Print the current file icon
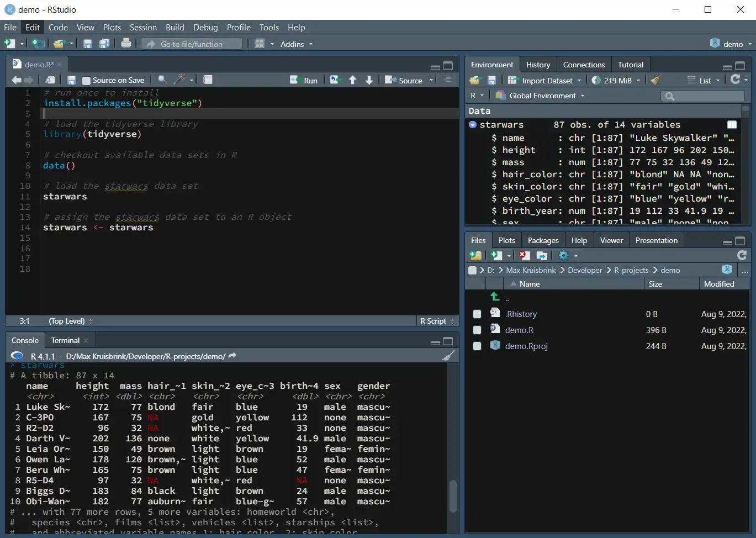756x538 pixels. coord(126,43)
